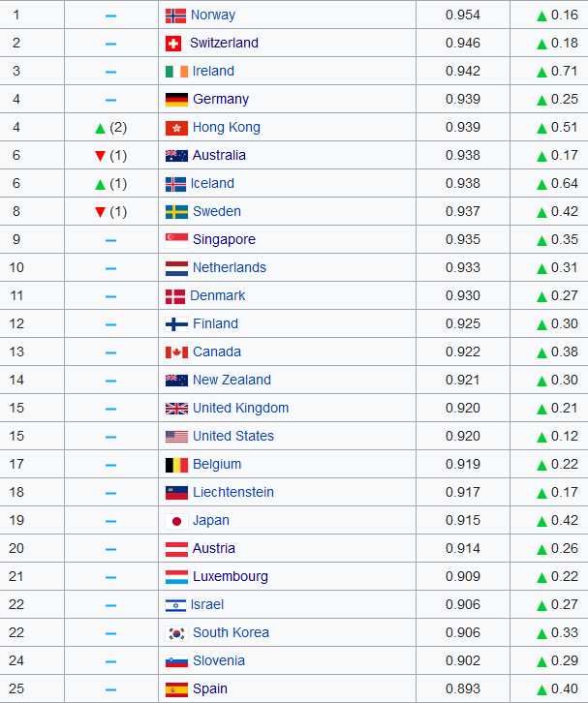The width and height of the screenshot is (588, 703).
Task: Open the Germany country link
Action: [221, 100]
